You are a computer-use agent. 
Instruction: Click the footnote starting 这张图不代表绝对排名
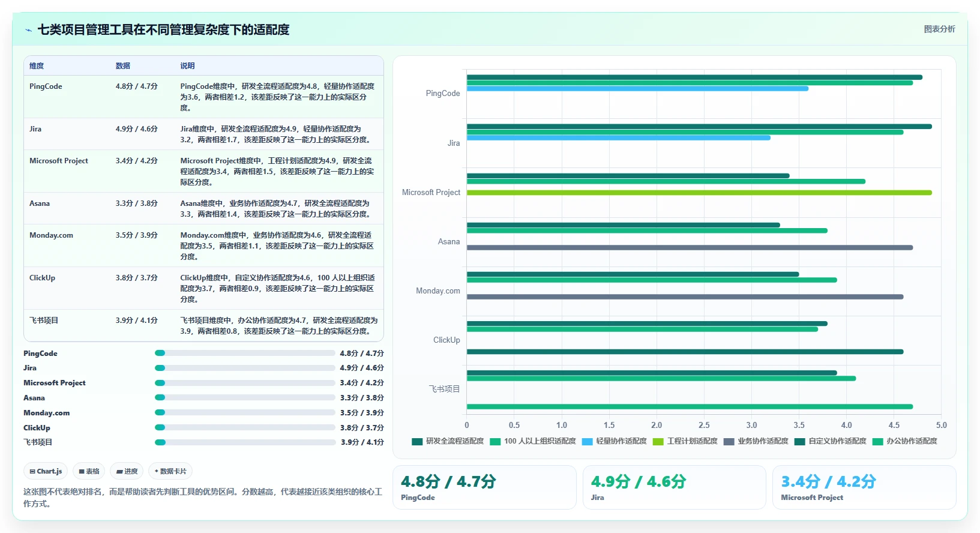tap(203, 498)
